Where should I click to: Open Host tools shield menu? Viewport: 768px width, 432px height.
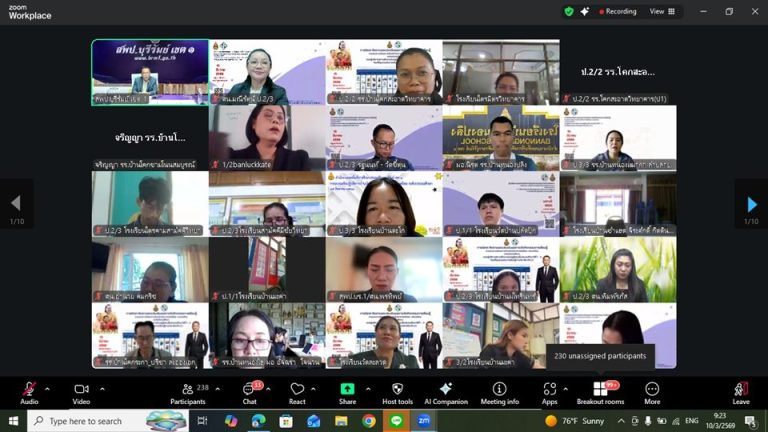pos(397,391)
